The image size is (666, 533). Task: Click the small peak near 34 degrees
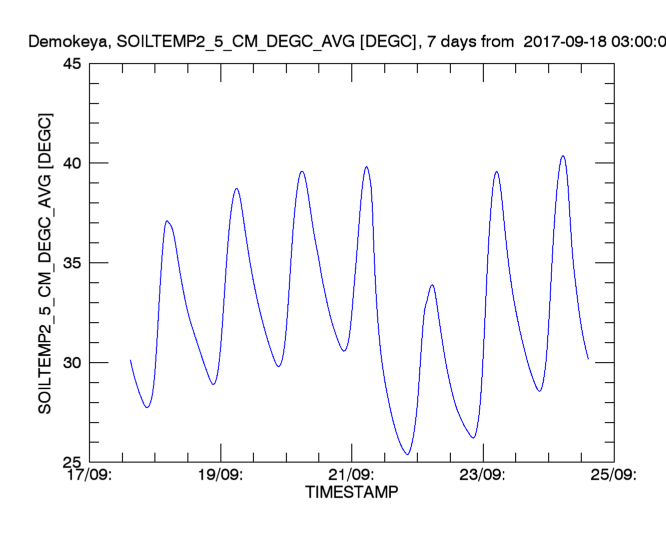click(x=432, y=285)
